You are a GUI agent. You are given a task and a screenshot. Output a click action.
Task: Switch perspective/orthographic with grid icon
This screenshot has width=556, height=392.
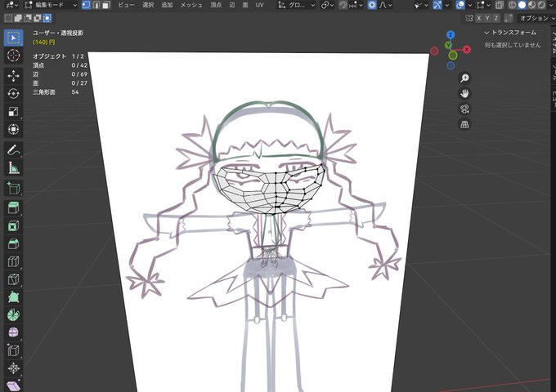point(464,124)
